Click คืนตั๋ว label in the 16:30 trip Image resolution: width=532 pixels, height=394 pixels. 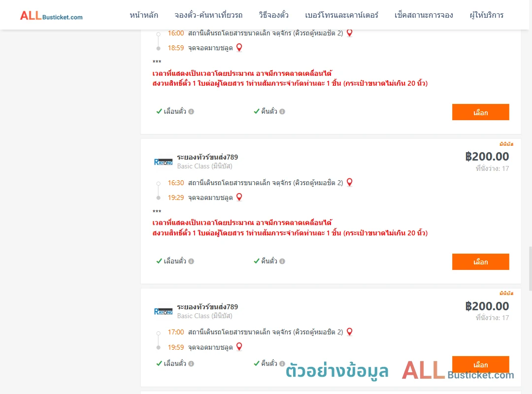click(x=269, y=261)
